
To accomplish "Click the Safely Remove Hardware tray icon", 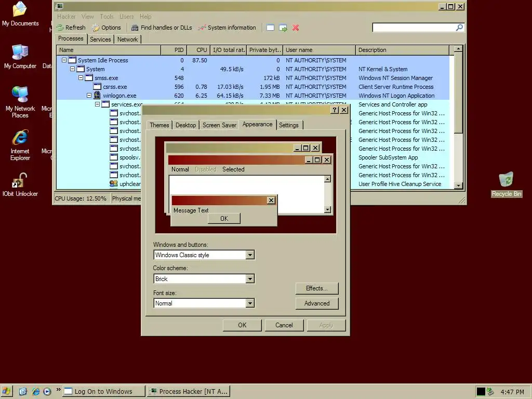I will tap(490, 391).
